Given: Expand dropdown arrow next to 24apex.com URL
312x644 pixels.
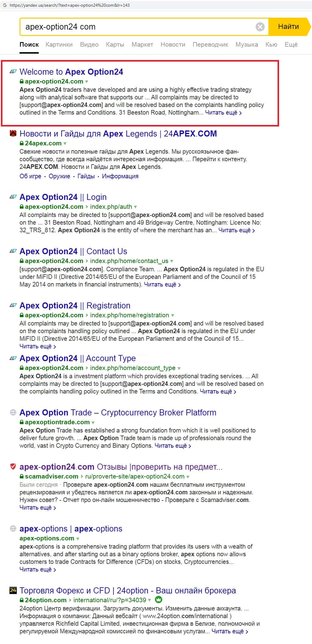Looking at the screenshot, I should [x=65, y=143].
